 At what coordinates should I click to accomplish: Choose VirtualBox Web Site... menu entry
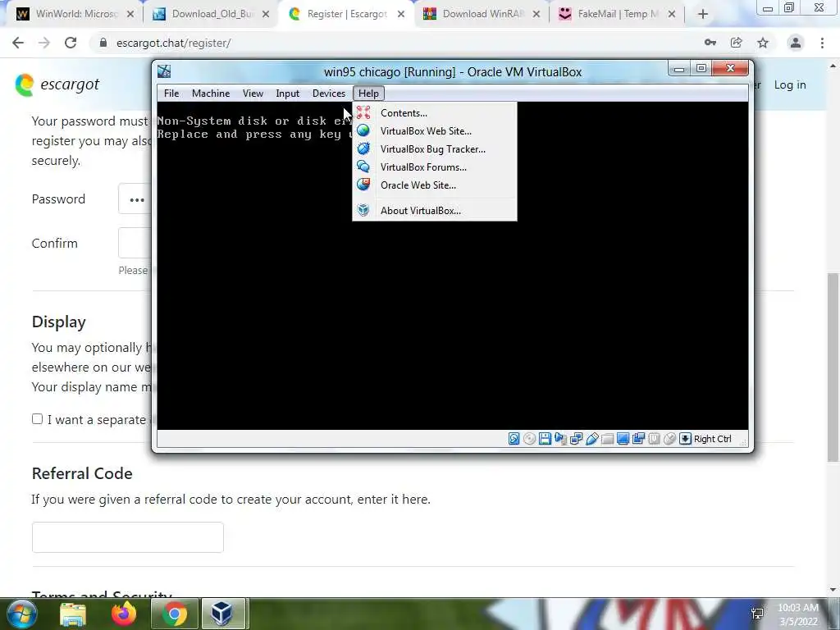coord(435,131)
